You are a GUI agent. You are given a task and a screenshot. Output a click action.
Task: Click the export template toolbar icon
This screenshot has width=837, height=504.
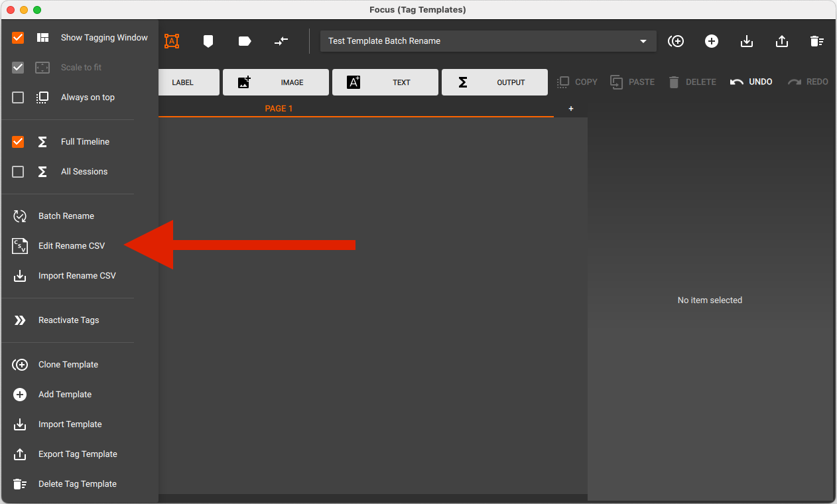tap(782, 41)
